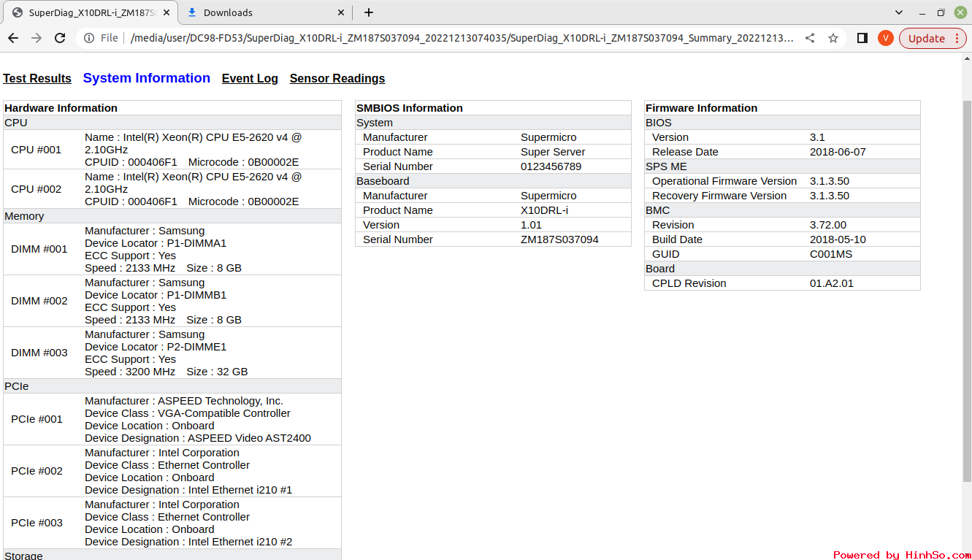Close the Downloads tab
972x560 pixels.
click(x=341, y=12)
